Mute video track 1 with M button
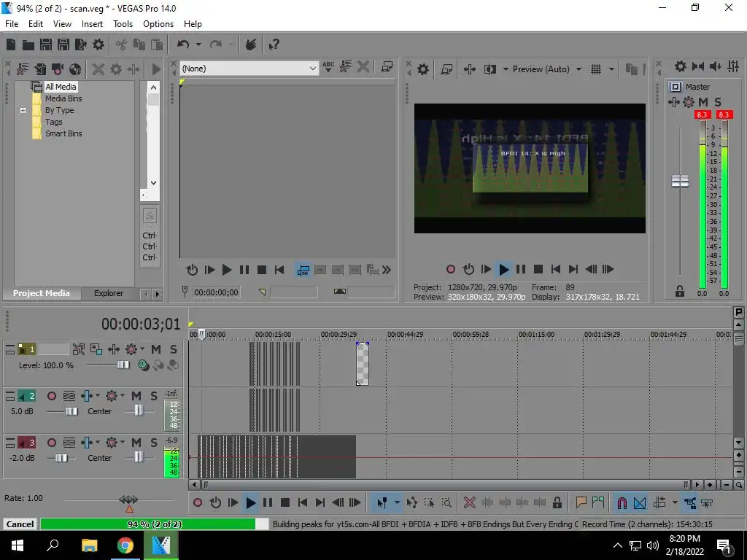The width and height of the screenshot is (747, 560). click(156, 349)
